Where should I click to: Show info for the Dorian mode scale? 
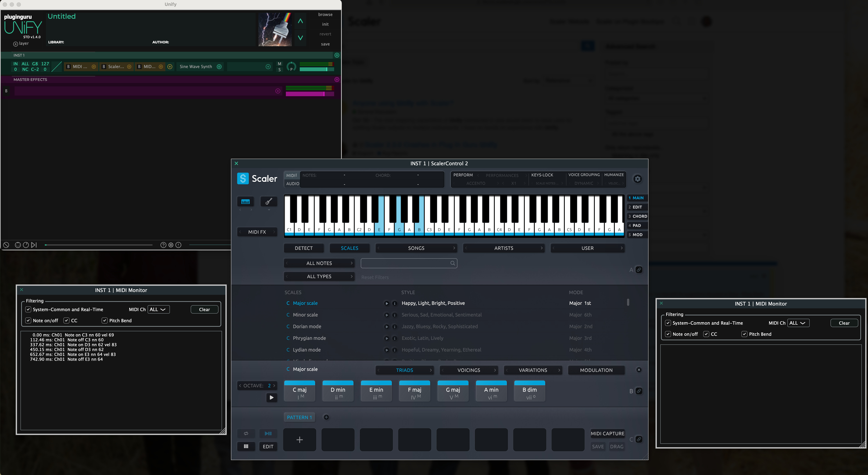pos(394,327)
